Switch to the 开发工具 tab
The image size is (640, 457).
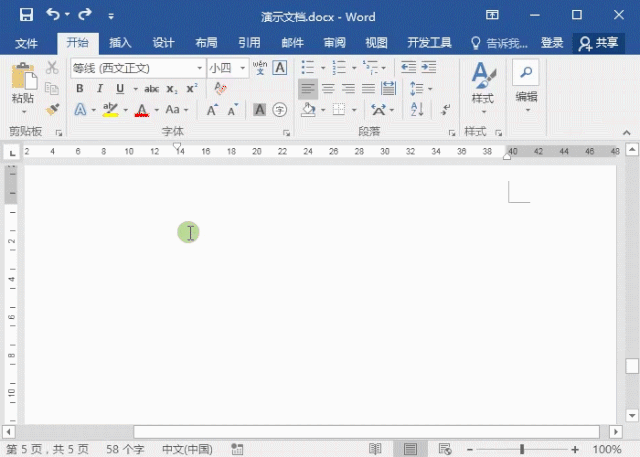pos(429,42)
